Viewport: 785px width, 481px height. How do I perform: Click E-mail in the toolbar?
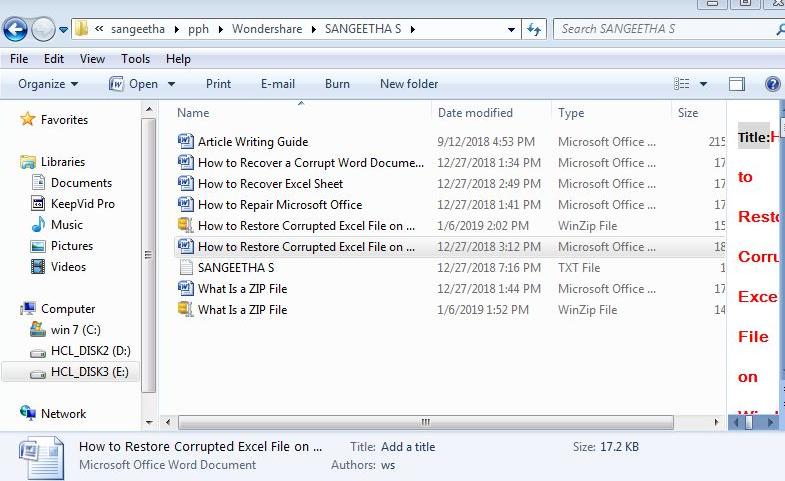[x=278, y=84]
